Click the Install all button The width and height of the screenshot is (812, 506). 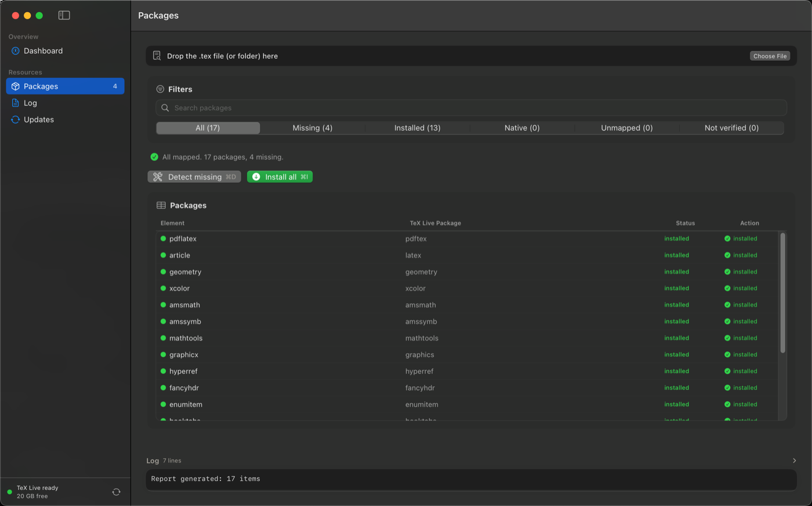pyautogui.click(x=280, y=177)
